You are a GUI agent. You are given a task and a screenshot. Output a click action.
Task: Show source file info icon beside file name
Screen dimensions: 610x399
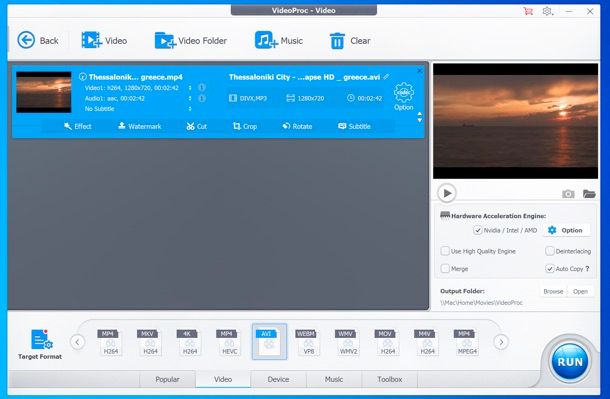82,77
